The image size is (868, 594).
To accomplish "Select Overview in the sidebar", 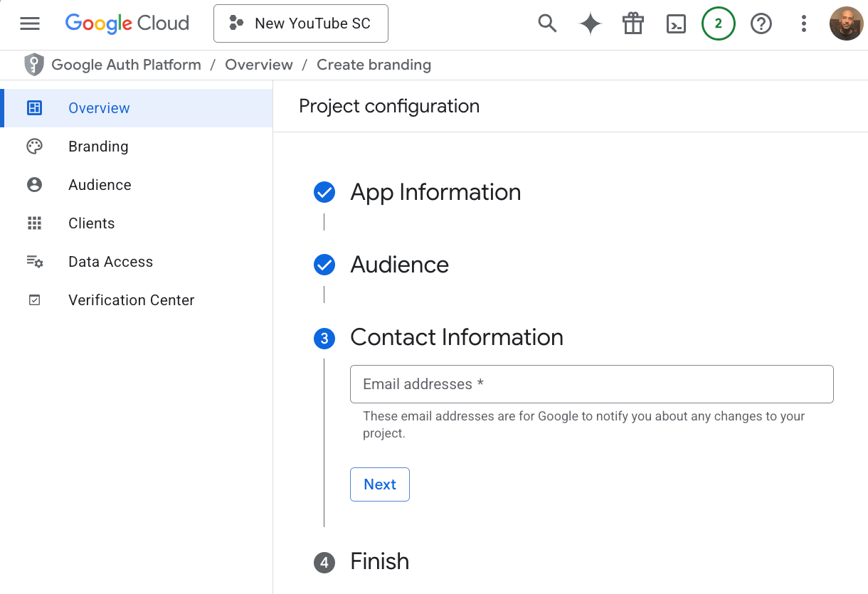I will [99, 108].
